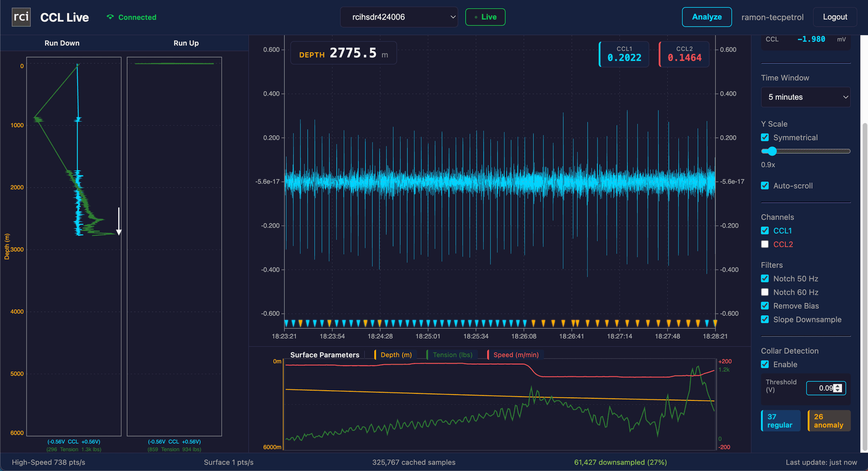Click the Y Scale slider track
The width and height of the screenshot is (868, 471).
tap(806, 151)
